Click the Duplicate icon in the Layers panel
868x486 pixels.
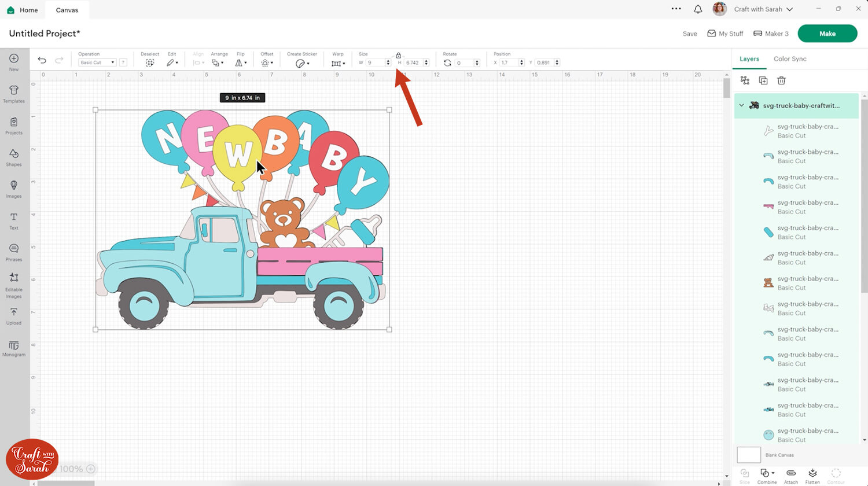click(763, 80)
